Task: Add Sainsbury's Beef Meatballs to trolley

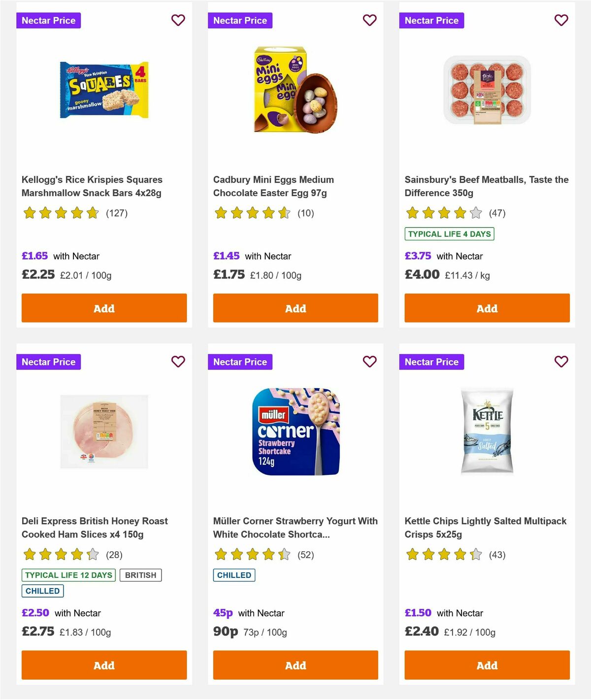Action: coord(487,308)
